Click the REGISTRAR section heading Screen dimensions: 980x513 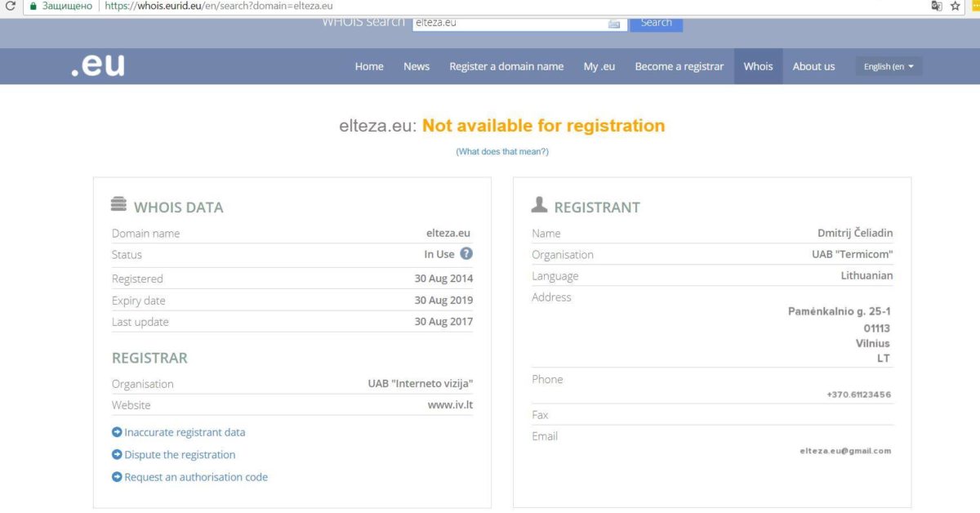tap(149, 358)
